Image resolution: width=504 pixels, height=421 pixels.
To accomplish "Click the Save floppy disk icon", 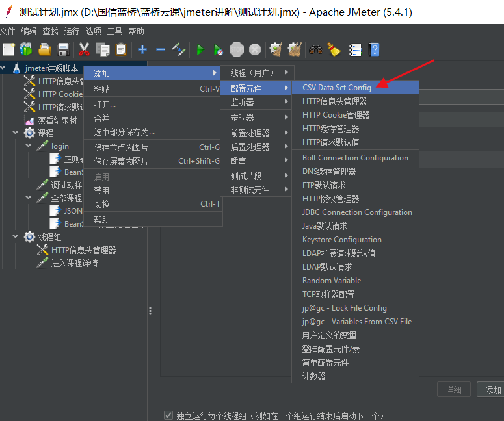I will (x=63, y=50).
